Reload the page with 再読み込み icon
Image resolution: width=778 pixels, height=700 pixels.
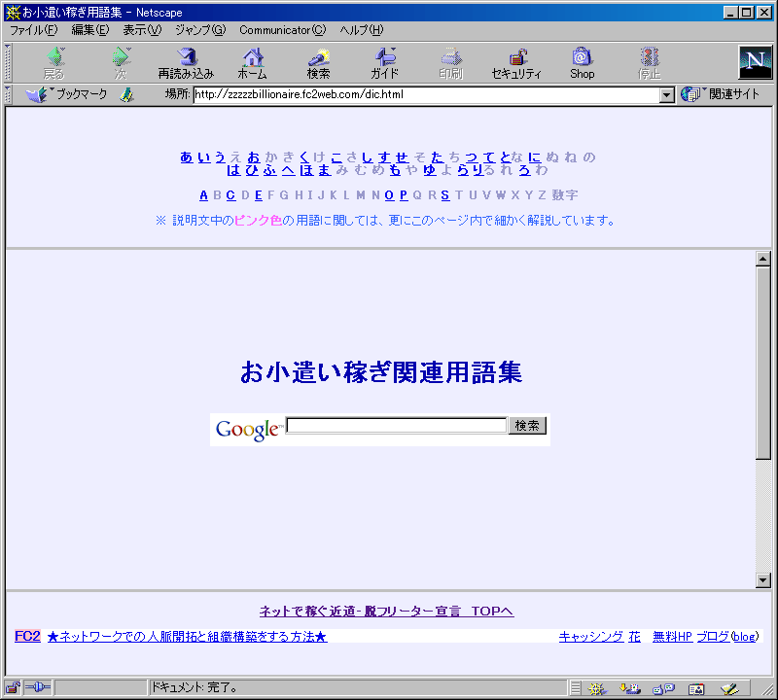click(186, 62)
